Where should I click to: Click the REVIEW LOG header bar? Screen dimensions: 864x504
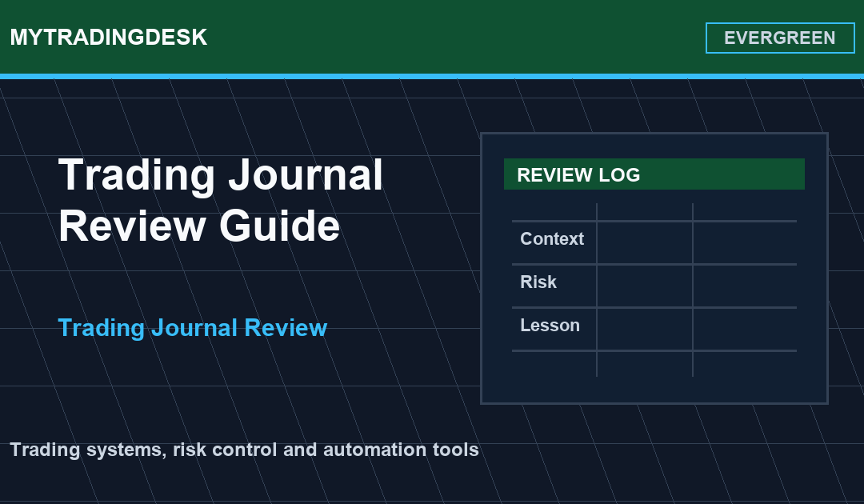[654, 174]
